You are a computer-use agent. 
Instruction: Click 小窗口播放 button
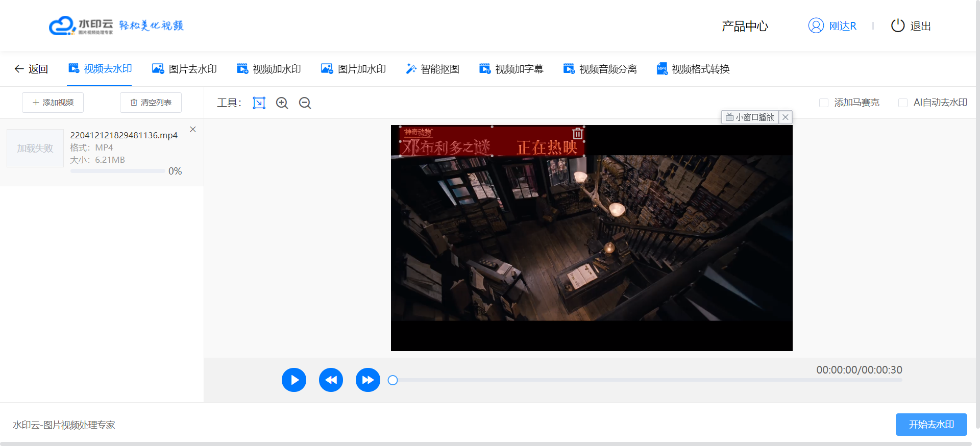750,117
